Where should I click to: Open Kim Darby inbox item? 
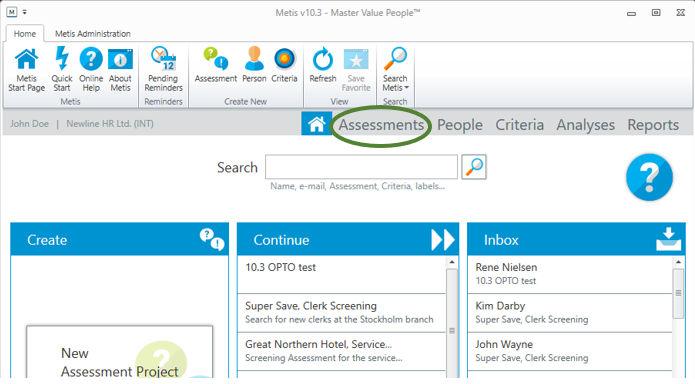coord(570,313)
